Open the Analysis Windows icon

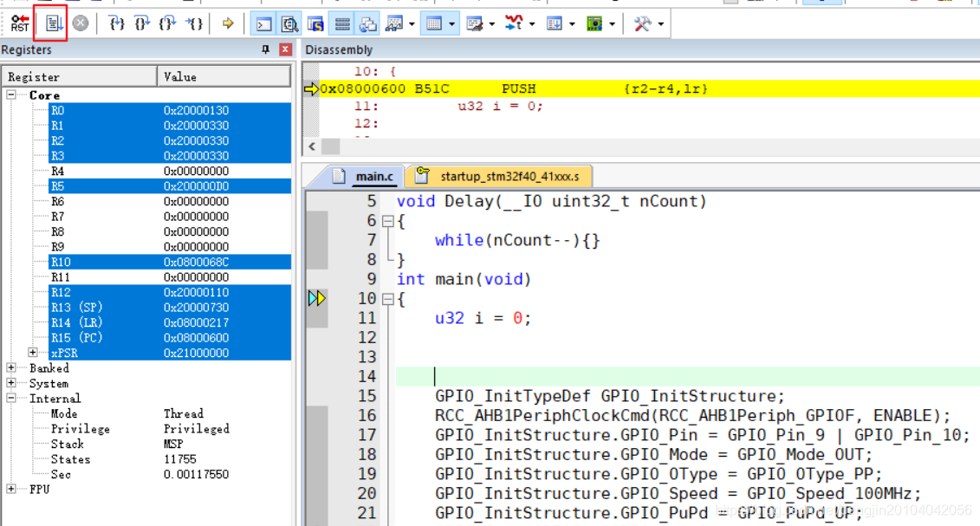514,23
